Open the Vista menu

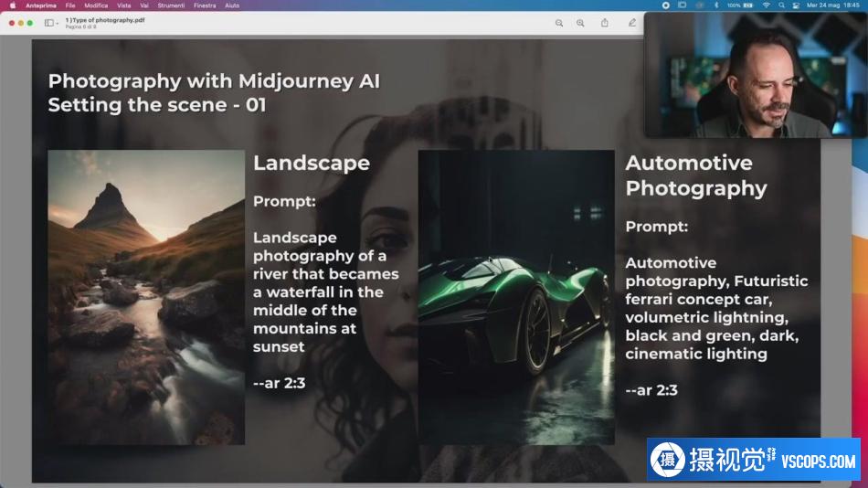(x=123, y=5)
